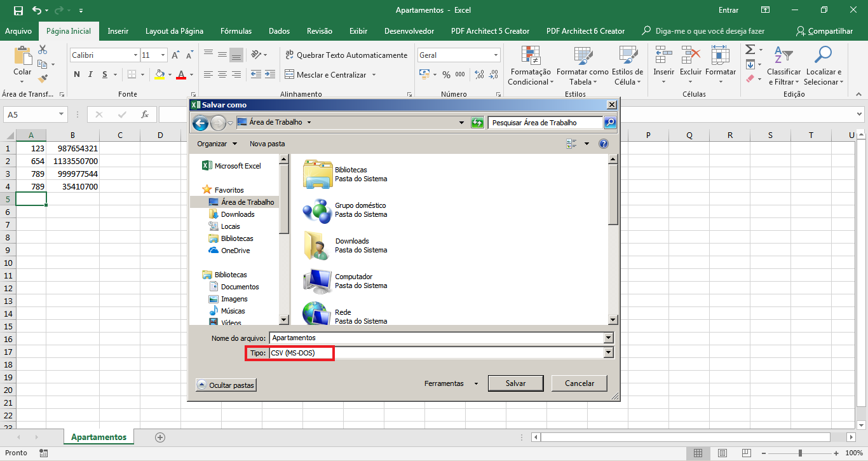The width and height of the screenshot is (868, 461).
Task: Toggle Quebrar Texto Automaticamente
Action: (346, 55)
